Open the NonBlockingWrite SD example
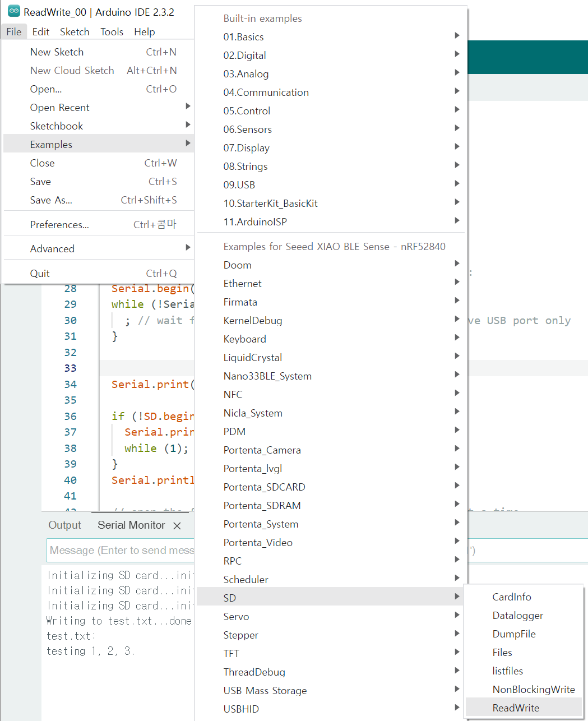 [524, 690]
